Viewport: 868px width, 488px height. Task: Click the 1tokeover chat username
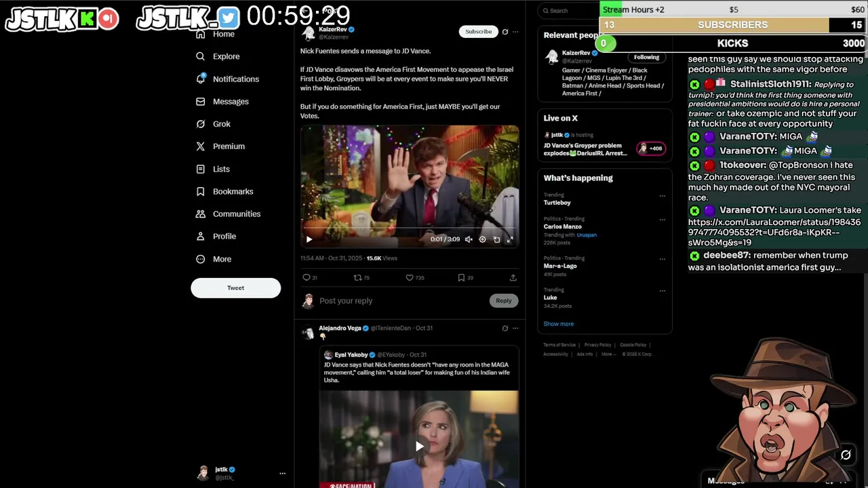tap(743, 165)
